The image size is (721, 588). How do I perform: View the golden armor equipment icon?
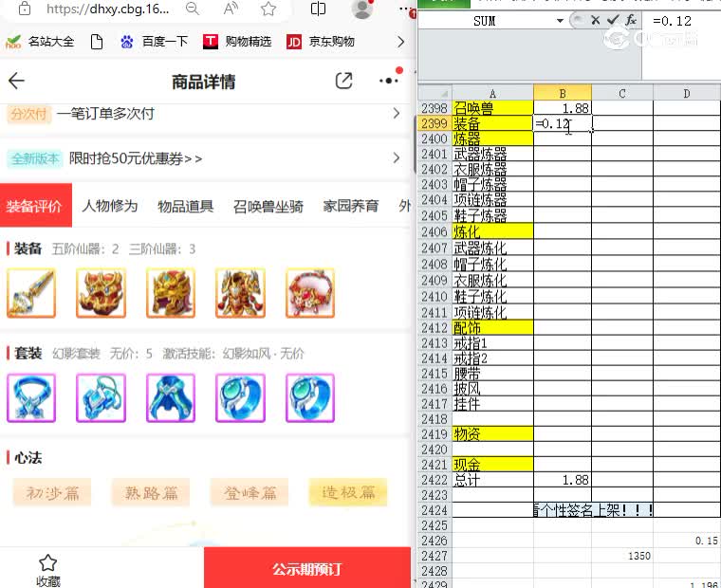pyautogui.click(x=240, y=293)
